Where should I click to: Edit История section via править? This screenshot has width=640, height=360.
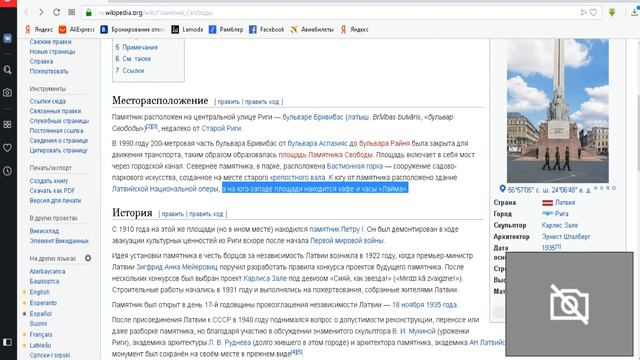[173, 214]
